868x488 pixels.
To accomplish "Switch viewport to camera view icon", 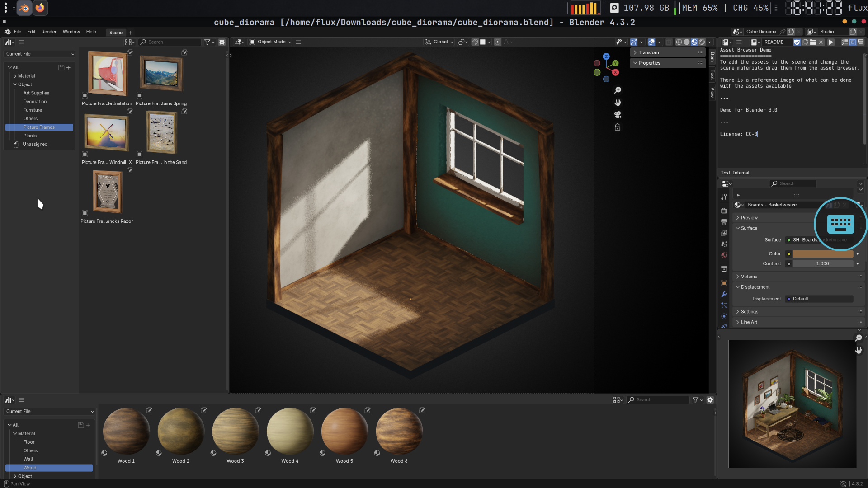I will (618, 115).
